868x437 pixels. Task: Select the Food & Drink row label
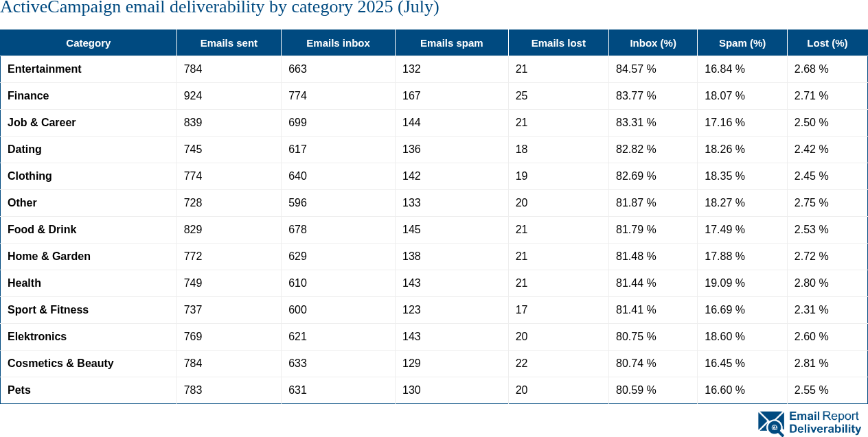(42, 230)
